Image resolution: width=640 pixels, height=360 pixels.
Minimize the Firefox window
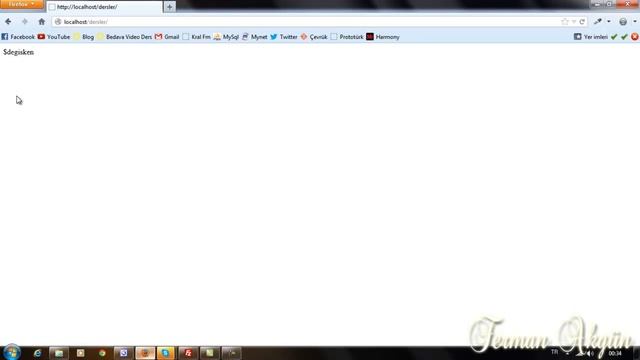597,4
